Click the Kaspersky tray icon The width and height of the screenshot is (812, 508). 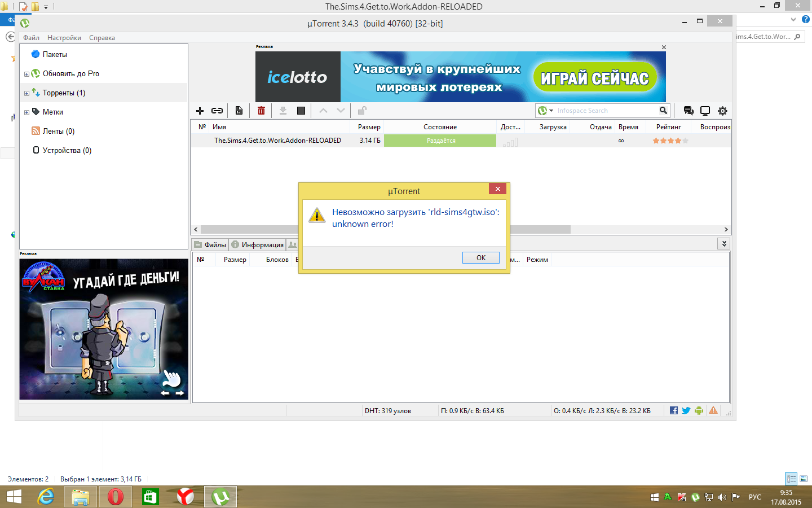[682, 497]
